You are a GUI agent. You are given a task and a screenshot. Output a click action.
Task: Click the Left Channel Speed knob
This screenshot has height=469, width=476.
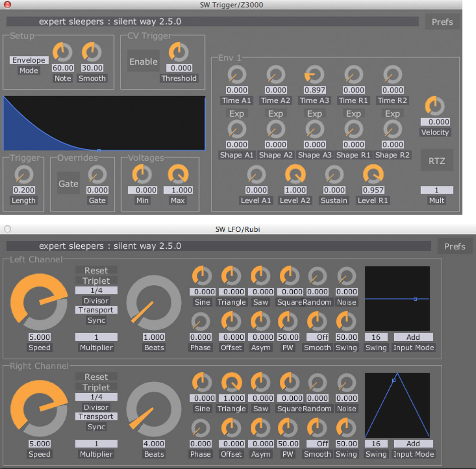(39, 302)
